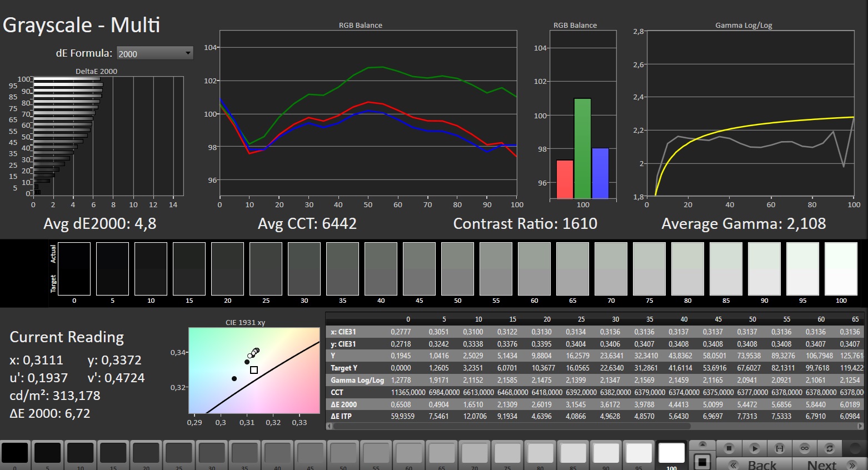
Task: Click the Current Reading ΔE 2000: 6,72 value
Action: coord(50,413)
